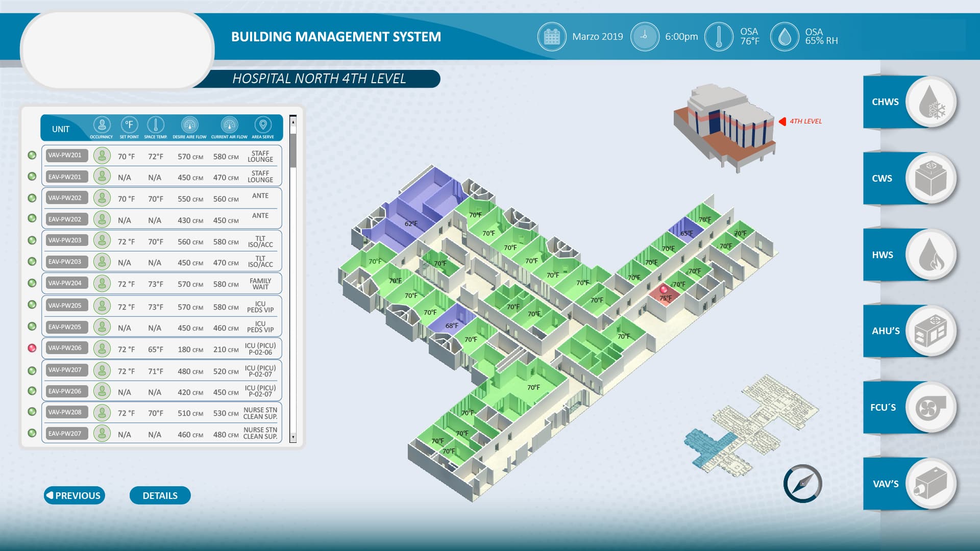The height and width of the screenshot is (551, 980).
Task: Click the clock time icon
Action: tap(645, 37)
